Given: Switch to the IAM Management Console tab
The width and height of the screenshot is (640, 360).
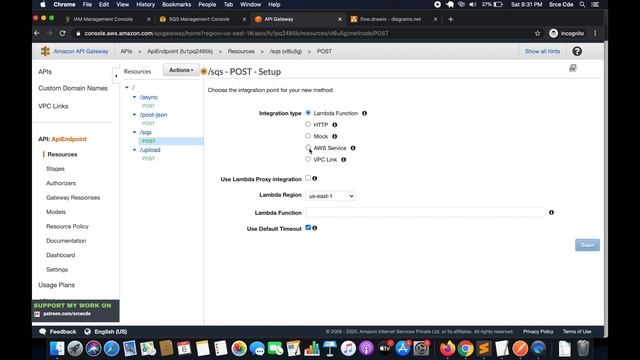Looking at the screenshot, I should [103, 19].
